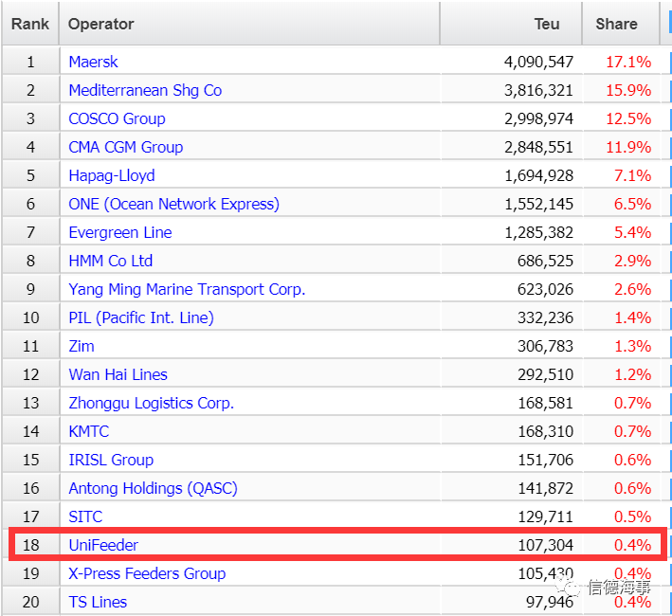Image resolution: width=672 pixels, height=616 pixels.
Task: Open Antong Holdings (QASC) link
Action: 153,488
